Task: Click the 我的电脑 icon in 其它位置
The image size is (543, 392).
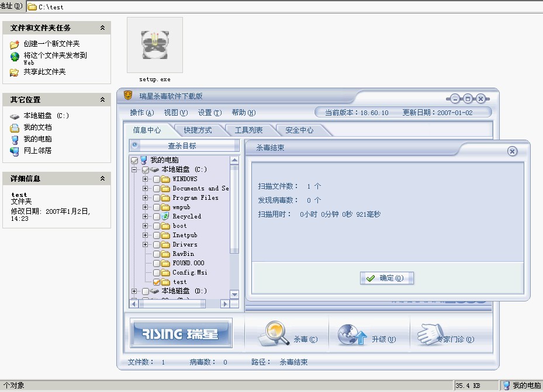Action: pyautogui.click(x=15, y=140)
